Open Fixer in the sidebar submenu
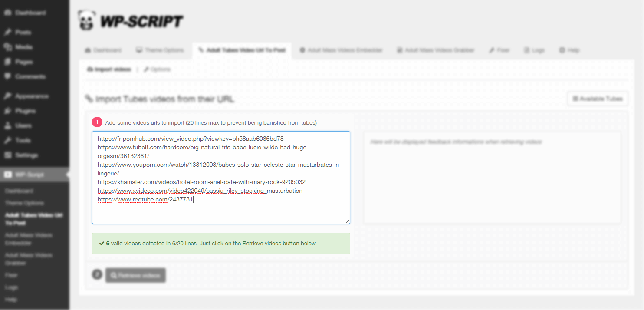This screenshot has width=644, height=310. [x=11, y=275]
